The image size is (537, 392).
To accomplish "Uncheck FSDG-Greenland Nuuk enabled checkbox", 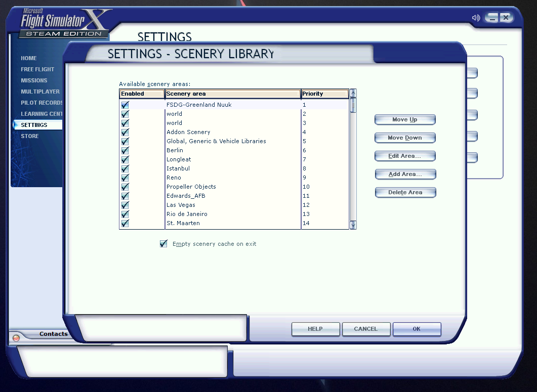I will 125,105.
